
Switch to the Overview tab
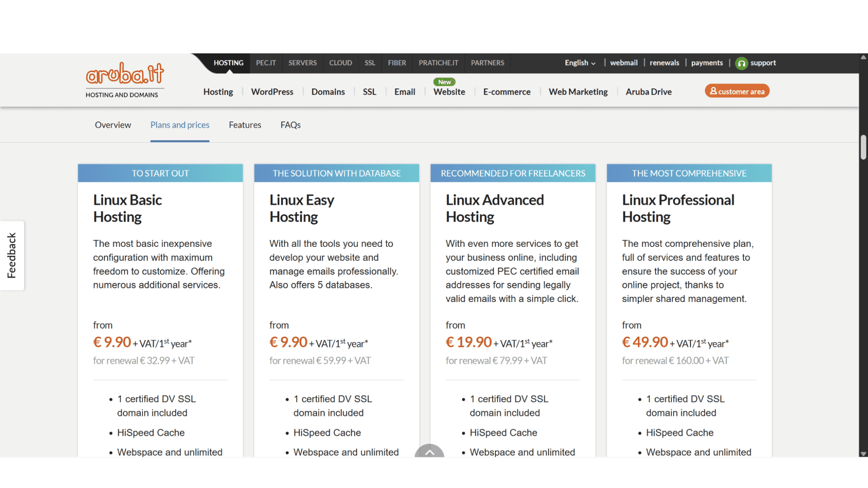pos(113,125)
